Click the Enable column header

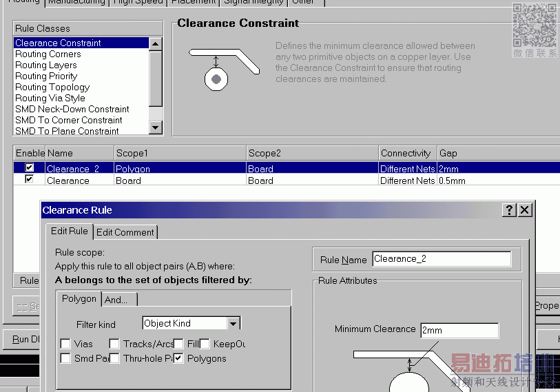[30, 153]
